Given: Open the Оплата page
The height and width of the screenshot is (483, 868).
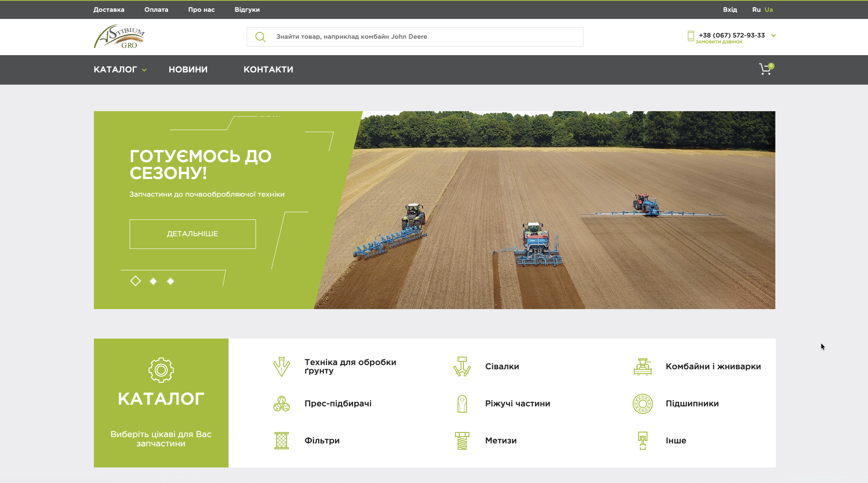Looking at the screenshot, I should [x=156, y=10].
